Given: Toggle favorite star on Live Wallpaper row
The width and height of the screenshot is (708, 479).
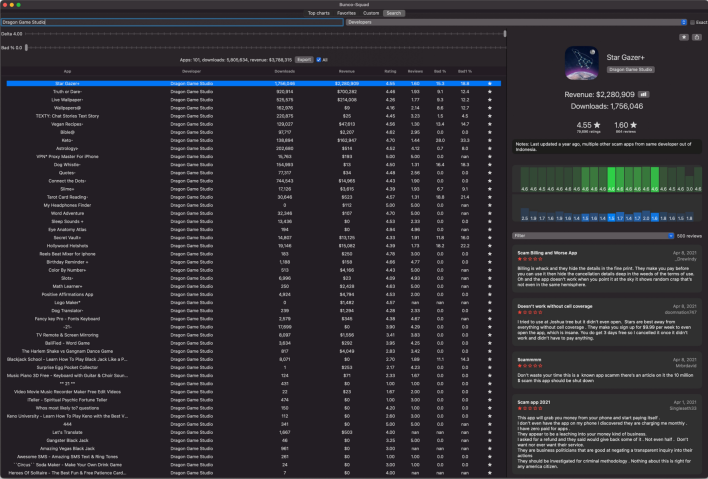Looking at the screenshot, I should coord(490,100).
